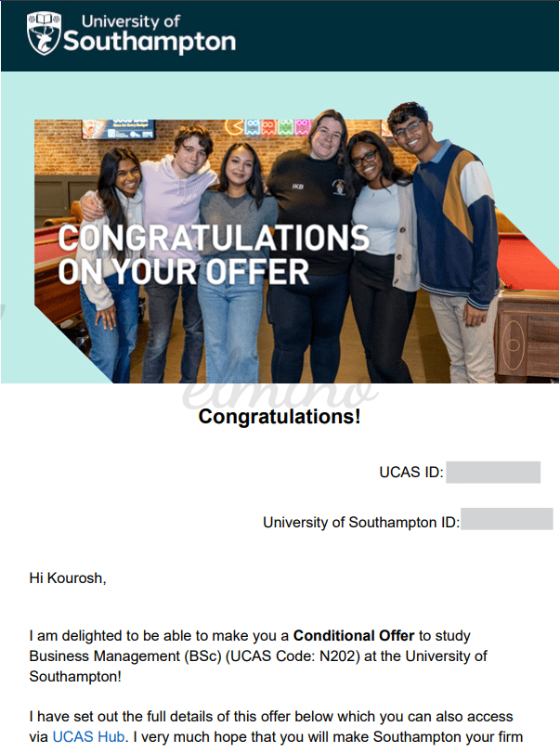Open the UCAS Hub link

(88, 736)
